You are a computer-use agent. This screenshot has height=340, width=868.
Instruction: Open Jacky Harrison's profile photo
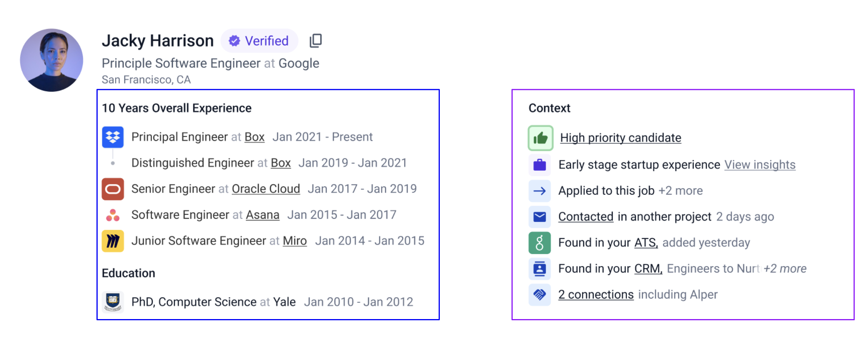pos(52,60)
